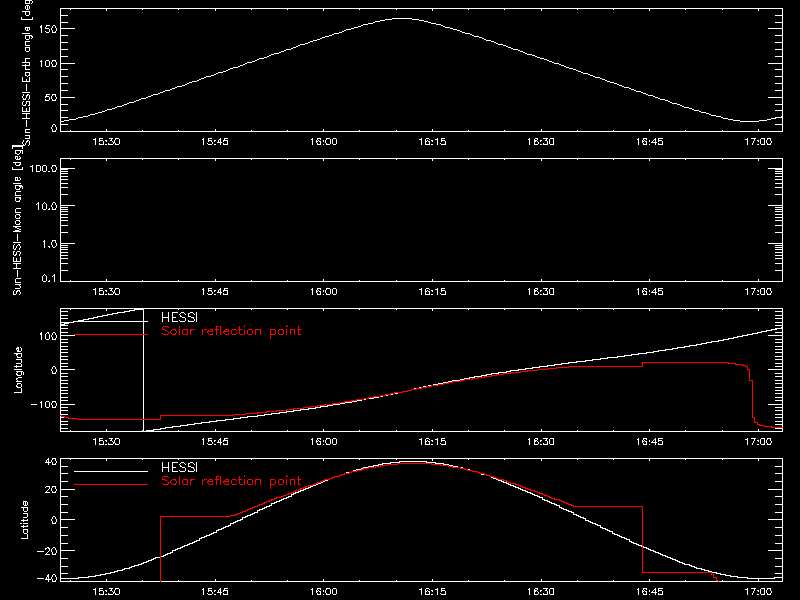Click the Sun-HESSI-Earth angle axis title

coord(27,73)
